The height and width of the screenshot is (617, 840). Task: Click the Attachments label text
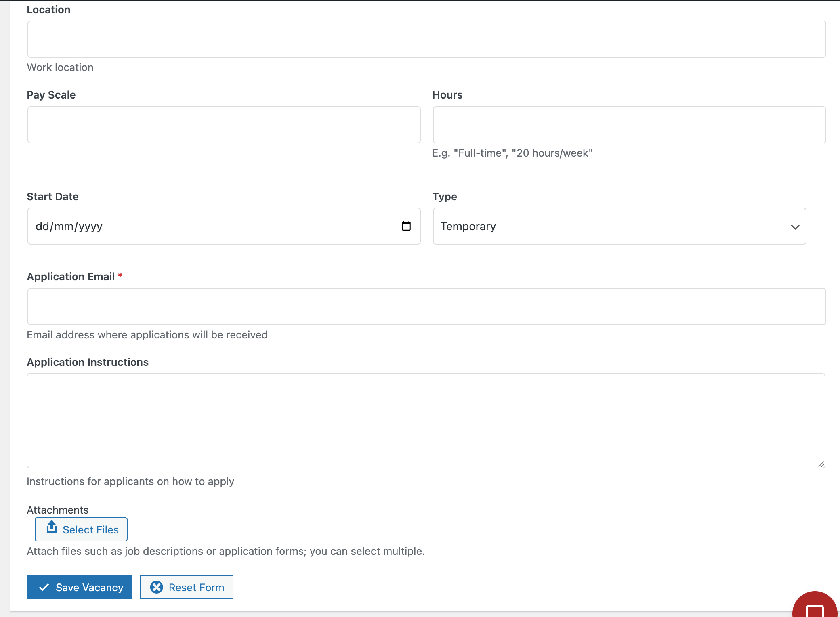(58, 510)
